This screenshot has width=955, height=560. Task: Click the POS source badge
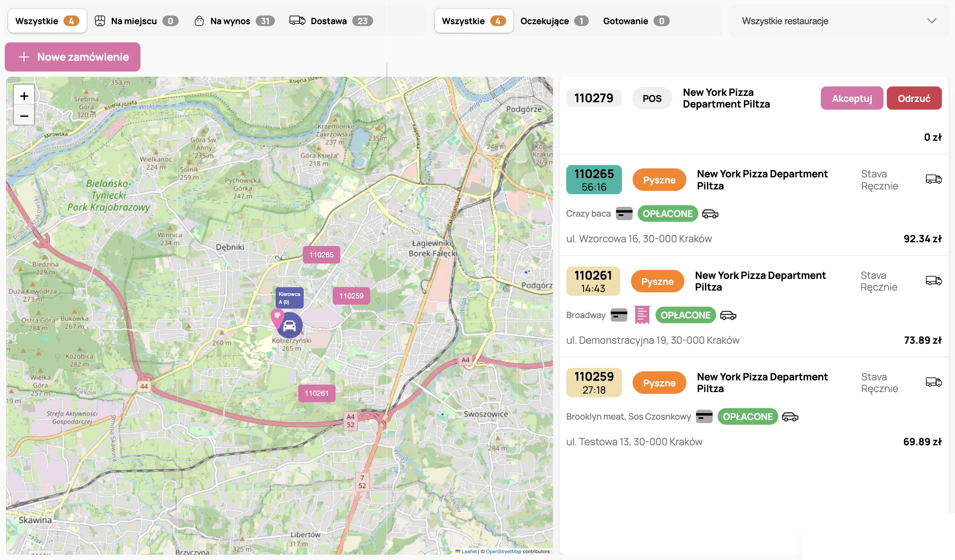coord(652,98)
